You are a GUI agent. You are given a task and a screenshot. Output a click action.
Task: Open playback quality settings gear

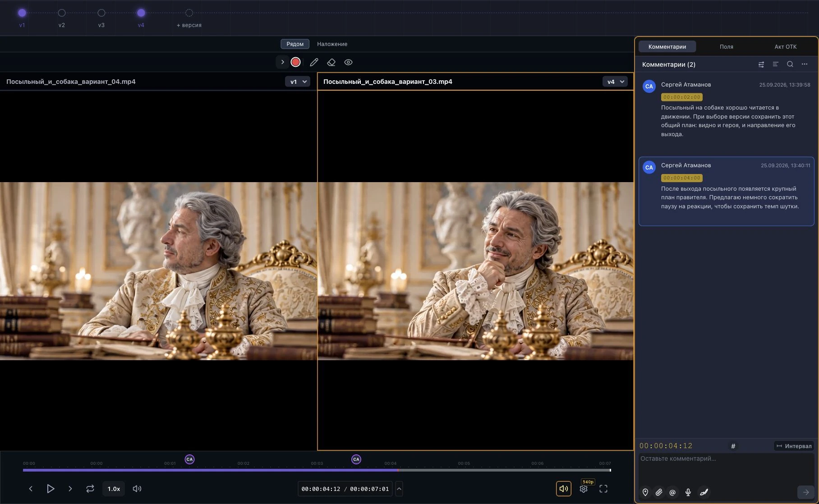(584, 489)
